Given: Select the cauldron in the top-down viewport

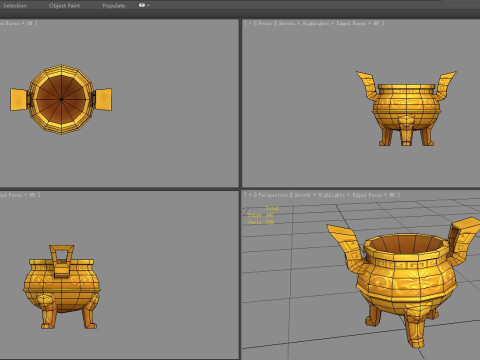Looking at the screenshot, I should (x=61, y=99).
